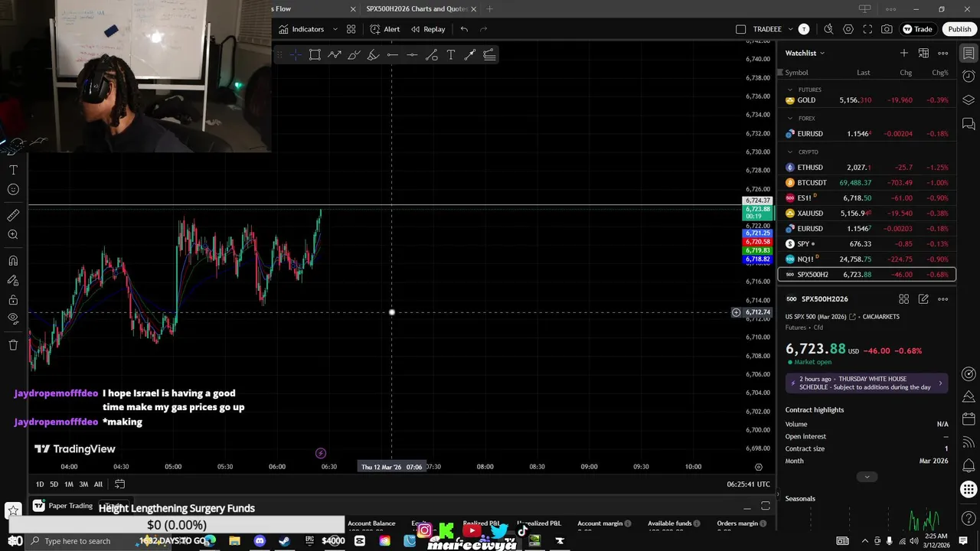Set chart range to All

pos(98,484)
